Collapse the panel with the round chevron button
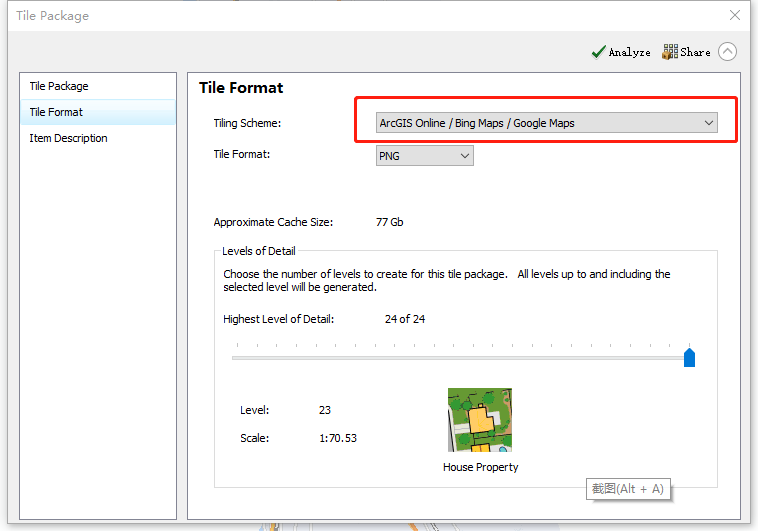Screen dimensions: 758x531 click(x=727, y=52)
